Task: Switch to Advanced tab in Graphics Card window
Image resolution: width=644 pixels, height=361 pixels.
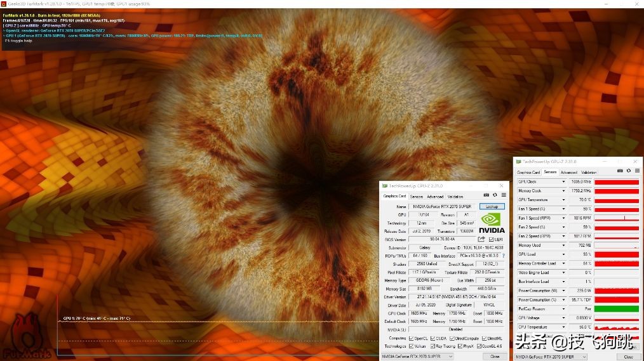Action: 435,197
